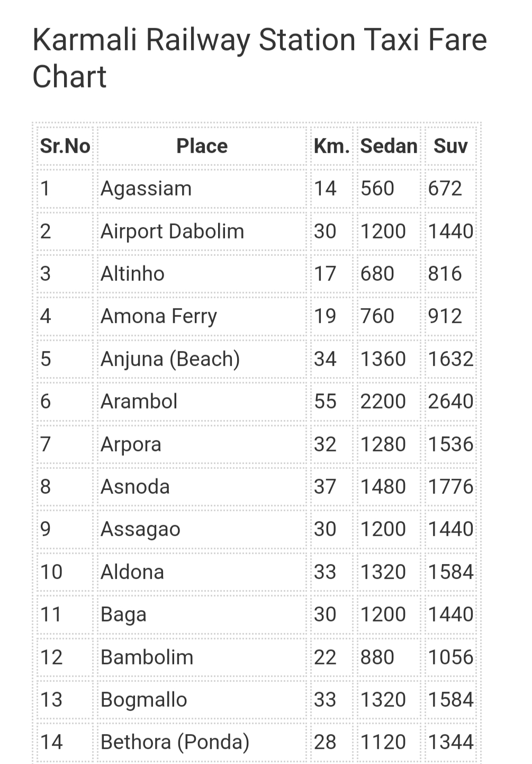This screenshot has width=532, height=764.
Task: Click the Bethora (Ponda) entry
Action: [175, 742]
